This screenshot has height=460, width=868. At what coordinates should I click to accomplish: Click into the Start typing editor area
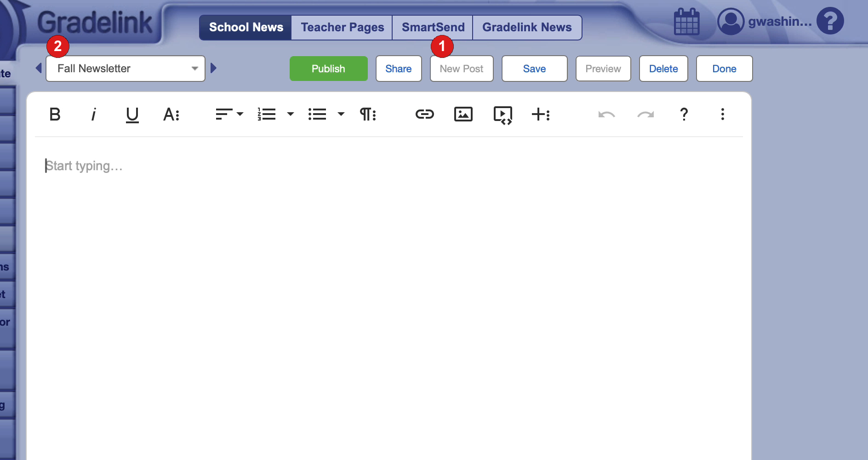click(x=389, y=299)
